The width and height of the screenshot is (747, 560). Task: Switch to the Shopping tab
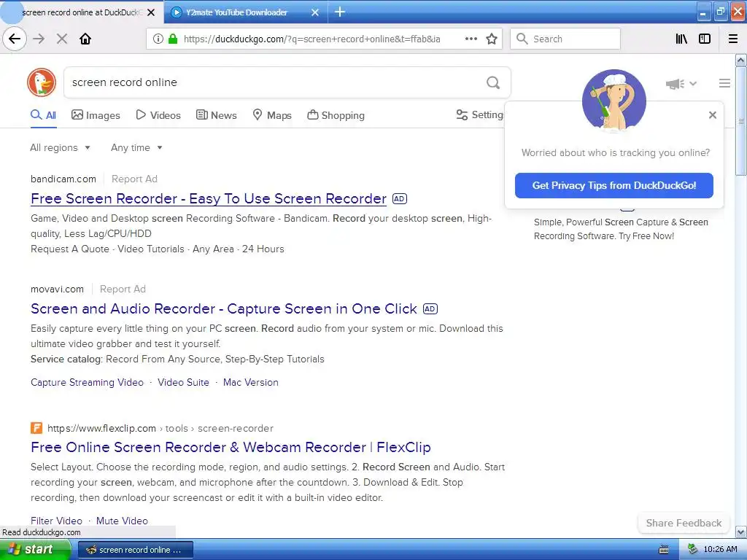[x=336, y=115]
